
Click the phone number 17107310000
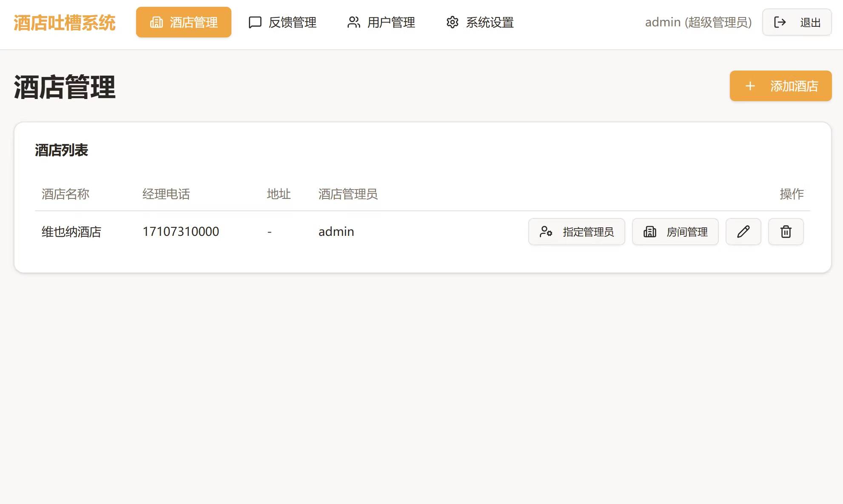click(181, 232)
